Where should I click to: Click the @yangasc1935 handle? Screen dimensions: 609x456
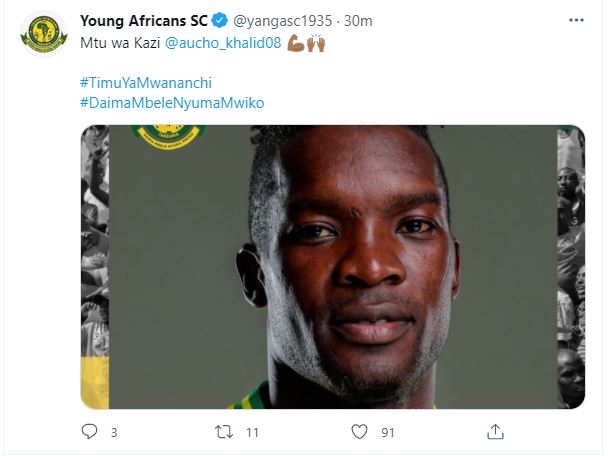pyautogui.click(x=282, y=21)
